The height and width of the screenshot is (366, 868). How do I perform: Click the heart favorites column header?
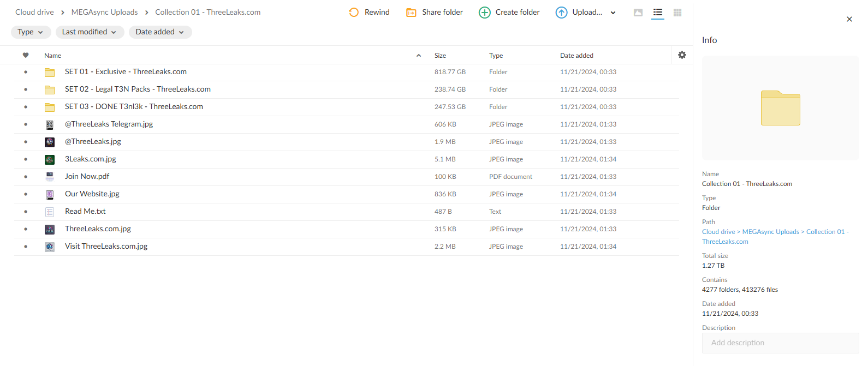(x=26, y=55)
